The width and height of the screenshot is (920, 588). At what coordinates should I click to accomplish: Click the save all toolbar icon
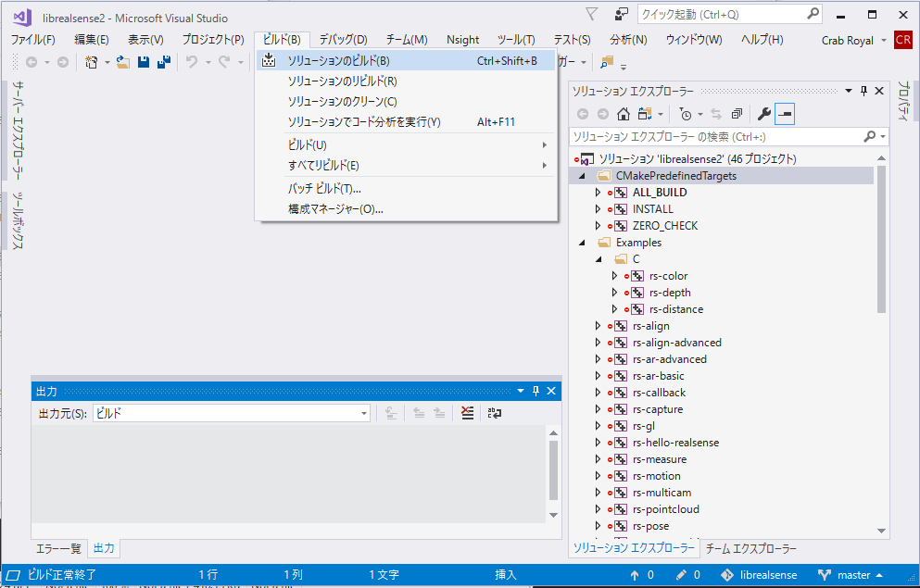[164, 61]
